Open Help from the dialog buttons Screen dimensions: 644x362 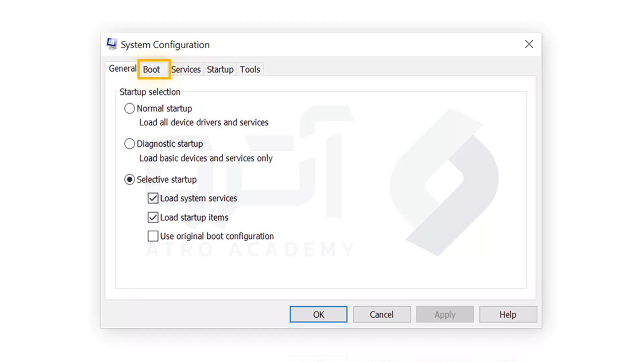click(508, 314)
